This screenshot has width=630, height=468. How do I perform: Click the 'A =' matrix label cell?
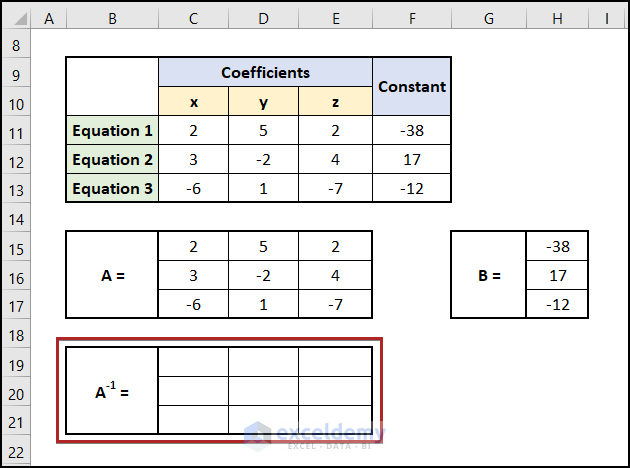[112, 275]
